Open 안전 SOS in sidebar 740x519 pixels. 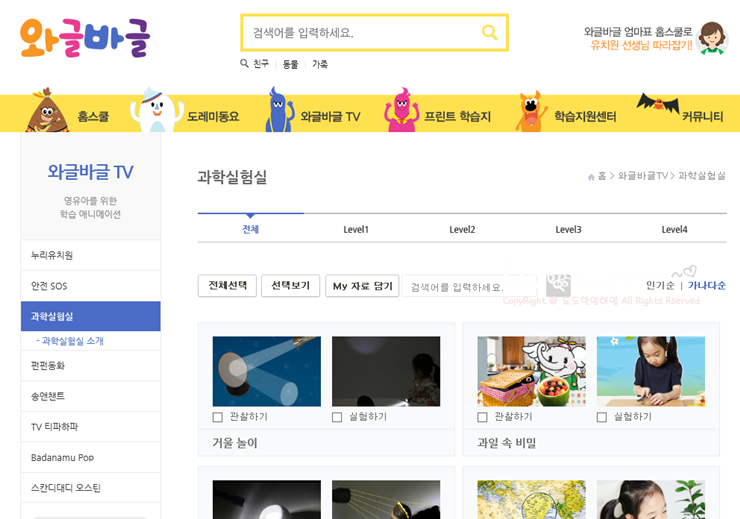tap(91, 286)
